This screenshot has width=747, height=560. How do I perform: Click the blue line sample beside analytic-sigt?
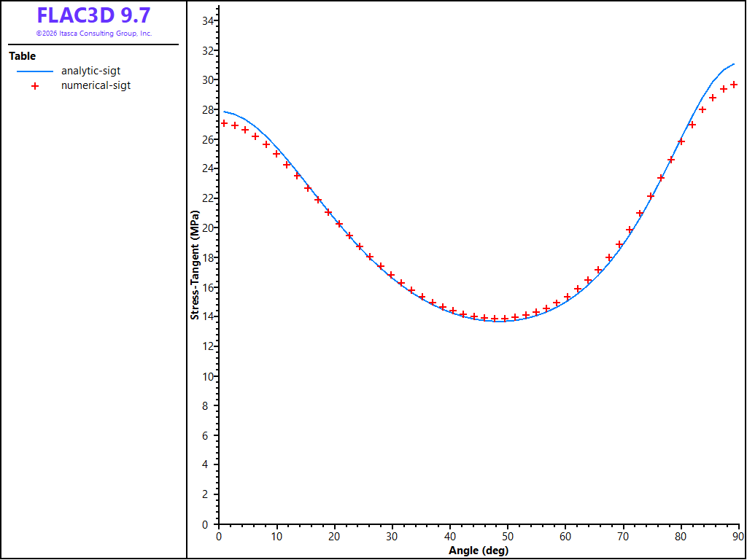point(35,71)
